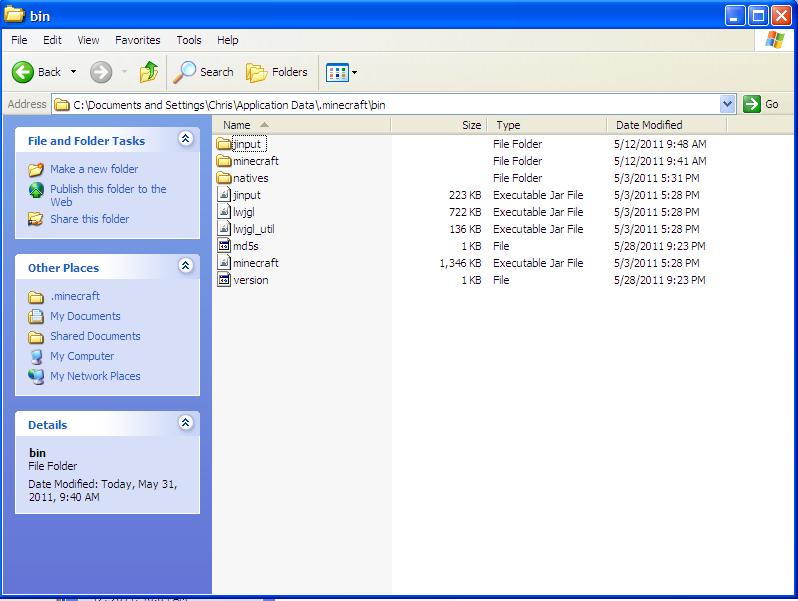Open the Tools menu
The height and width of the screenshot is (601, 798).
coord(189,40)
